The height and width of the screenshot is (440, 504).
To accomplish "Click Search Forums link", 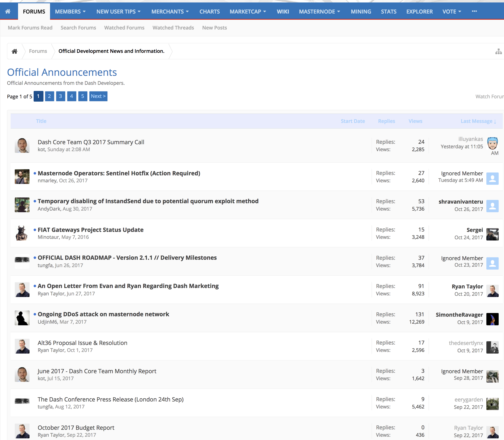I will [78, 28].
